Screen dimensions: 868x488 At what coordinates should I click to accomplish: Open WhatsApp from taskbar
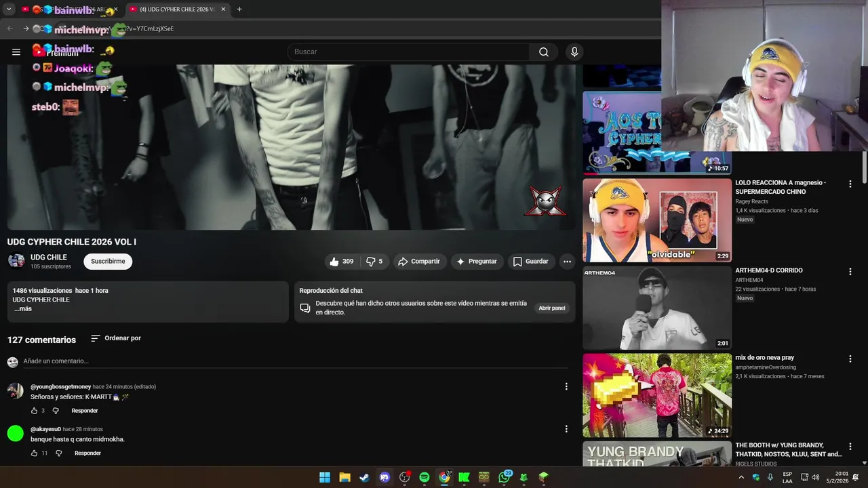[504, 477]
